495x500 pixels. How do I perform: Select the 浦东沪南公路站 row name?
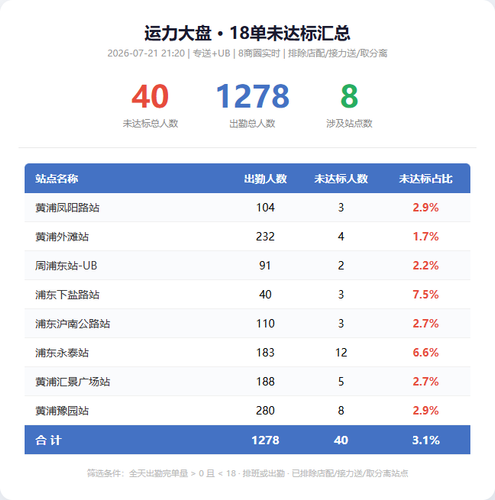point(73,324)
